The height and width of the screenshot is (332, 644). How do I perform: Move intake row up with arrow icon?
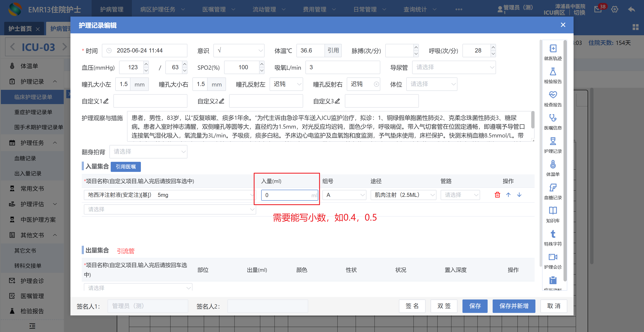coord(508,195)
